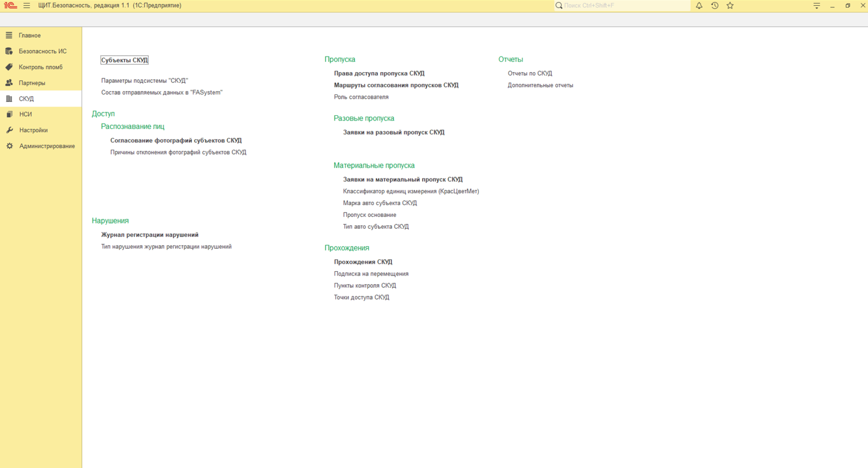Open Классификатор единиц измерения (КрасЦветМет)

pos(411,191)
